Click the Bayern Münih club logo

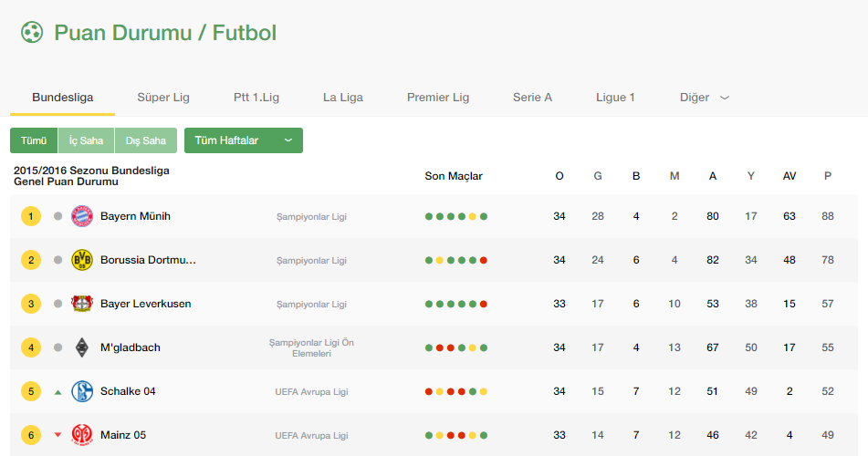click(82, 216)
